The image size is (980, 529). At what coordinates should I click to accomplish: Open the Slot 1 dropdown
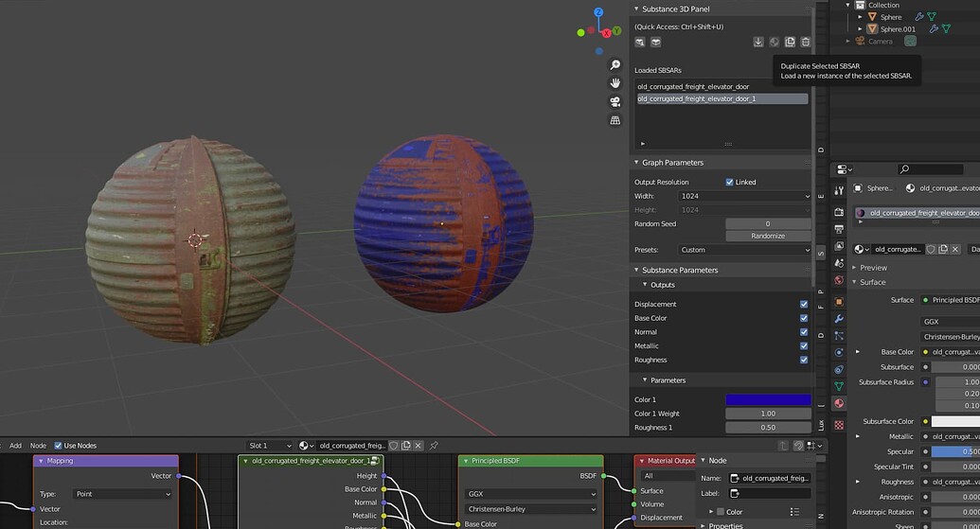[x=269, y=446]
